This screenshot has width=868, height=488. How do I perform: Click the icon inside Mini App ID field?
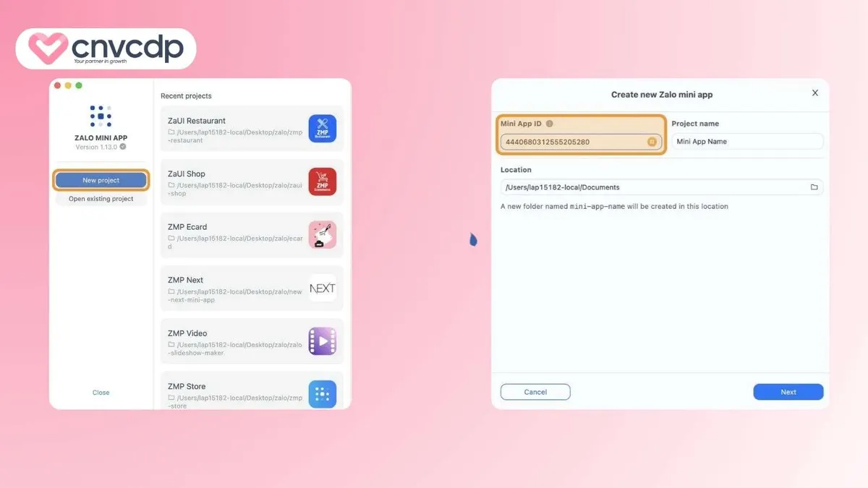652,142
